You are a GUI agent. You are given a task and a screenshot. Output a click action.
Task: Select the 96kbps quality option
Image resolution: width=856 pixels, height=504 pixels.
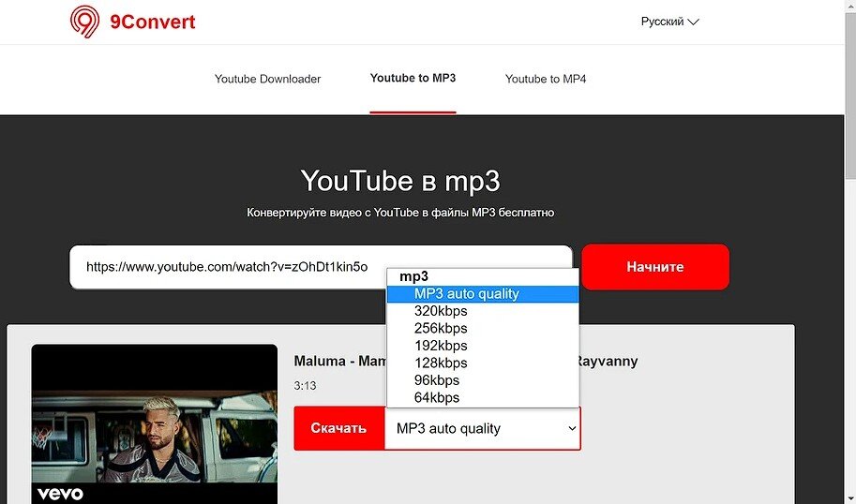tap(483, 380)
